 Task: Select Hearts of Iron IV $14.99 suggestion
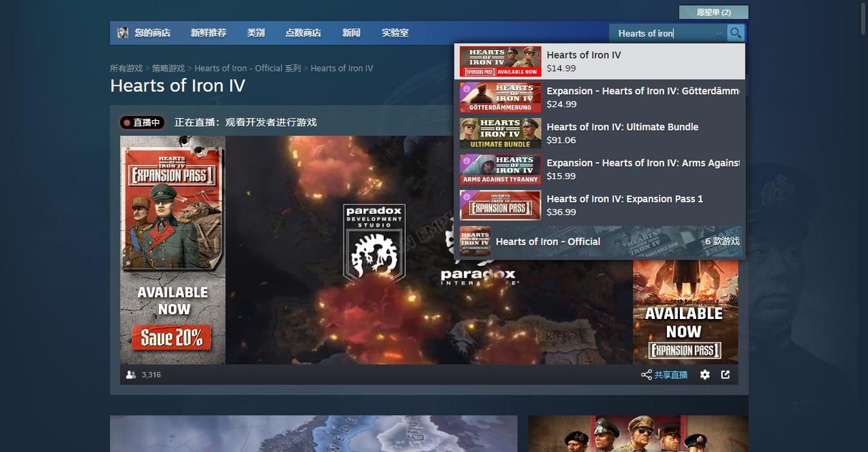pos(600,62)
